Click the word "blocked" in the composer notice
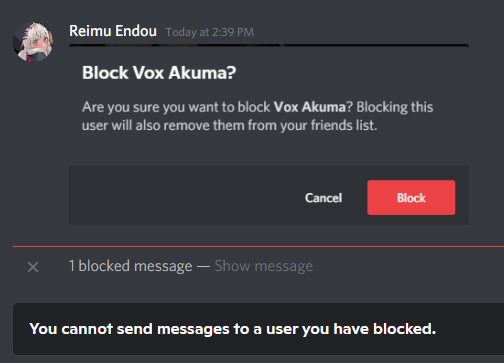 point(404,329)
